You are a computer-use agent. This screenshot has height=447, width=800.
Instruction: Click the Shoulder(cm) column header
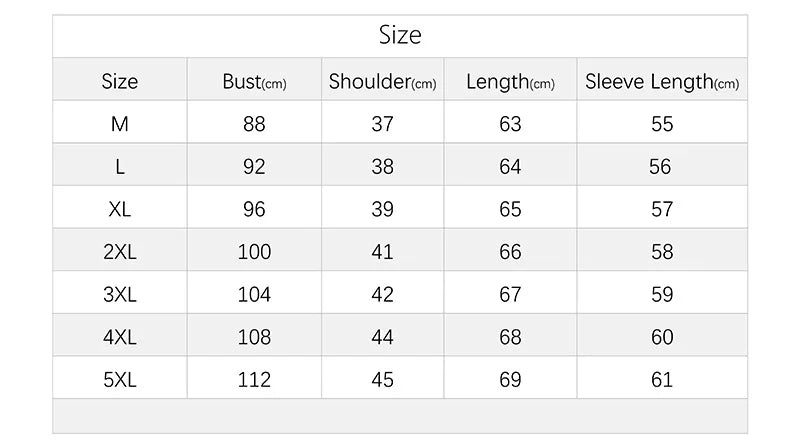click(x=382, y=82)
